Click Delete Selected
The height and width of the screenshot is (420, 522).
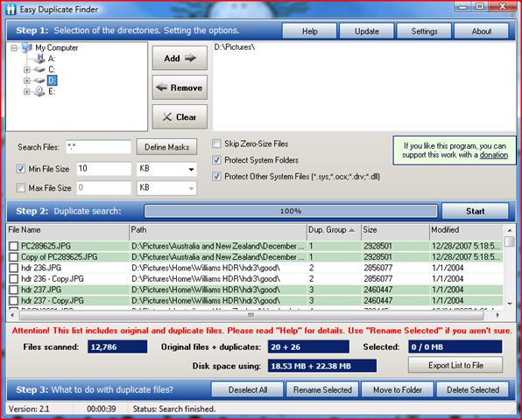click(x=473, y=389)
